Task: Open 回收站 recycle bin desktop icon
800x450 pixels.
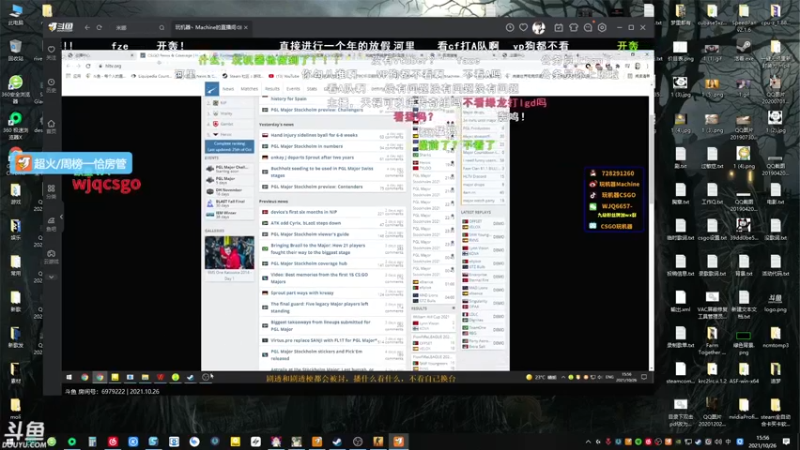Action: pyautogui.click(x=15, y=50)
